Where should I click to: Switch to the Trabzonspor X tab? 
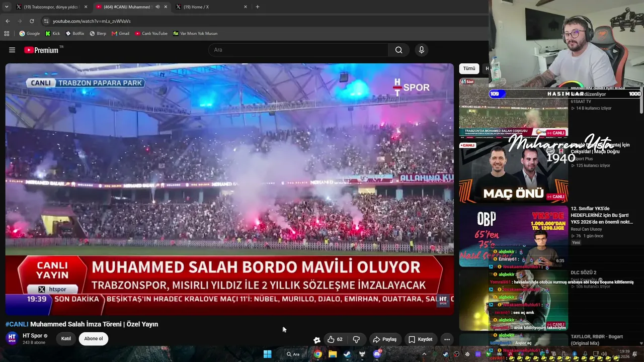[50, 7]
